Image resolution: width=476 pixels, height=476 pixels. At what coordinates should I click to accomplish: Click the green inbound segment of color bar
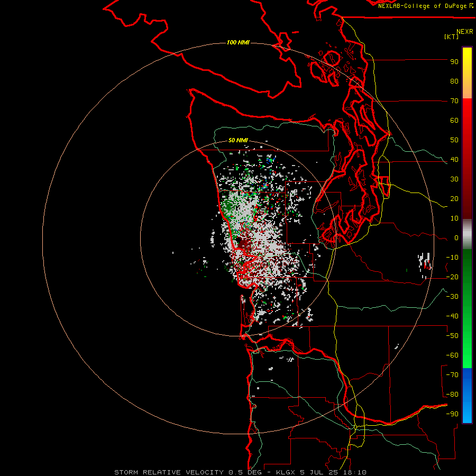(467, 309)
